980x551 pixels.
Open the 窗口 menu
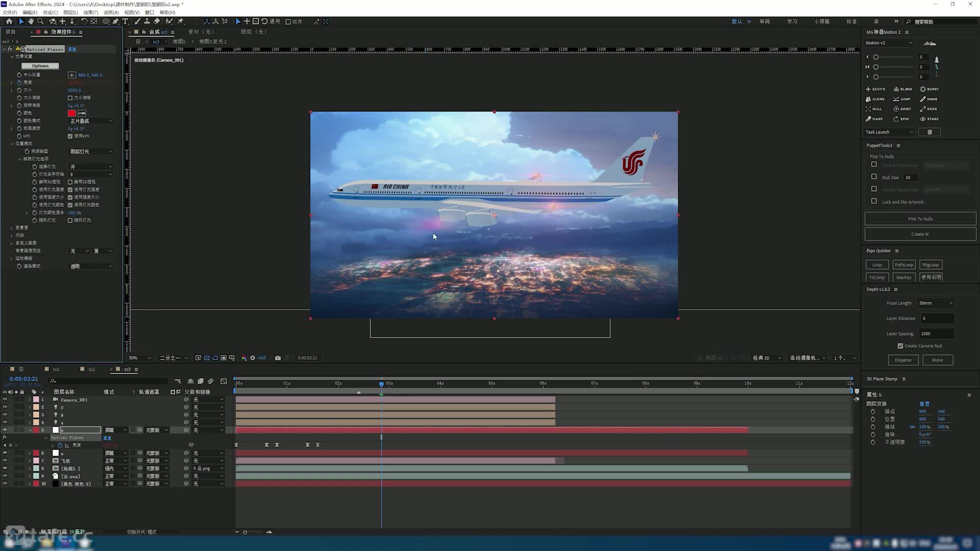(x=149, y=12)
